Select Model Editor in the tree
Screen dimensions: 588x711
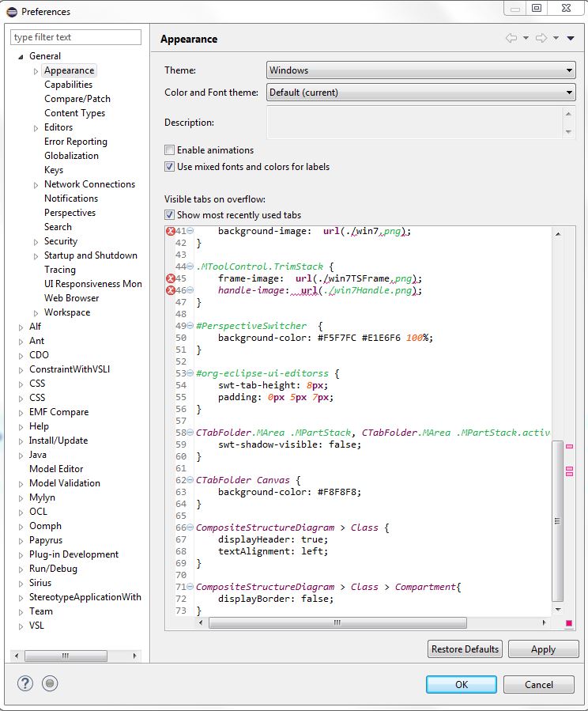coord(56,469)
